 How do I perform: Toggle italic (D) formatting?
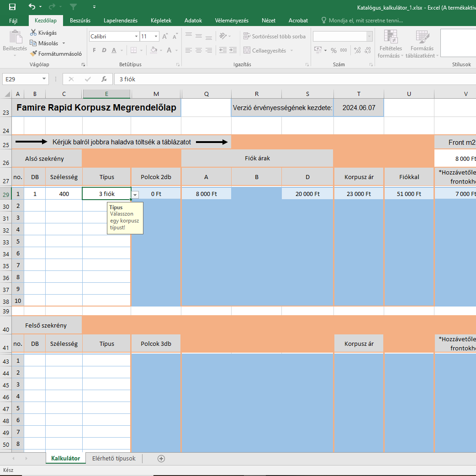(104, 51)
